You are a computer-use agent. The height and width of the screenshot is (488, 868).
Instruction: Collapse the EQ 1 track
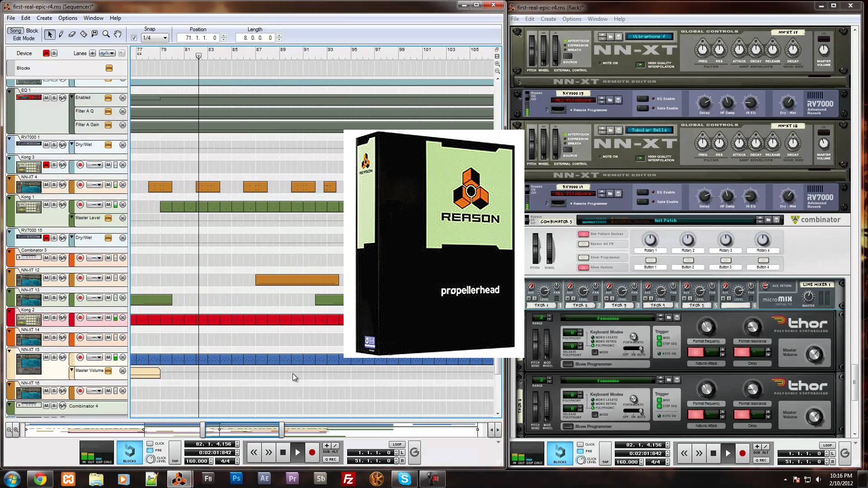[x=9, y=91]
